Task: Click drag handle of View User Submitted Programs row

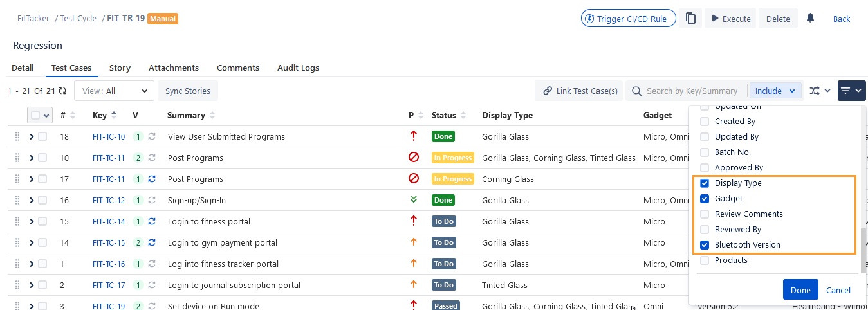Action: 18,136
